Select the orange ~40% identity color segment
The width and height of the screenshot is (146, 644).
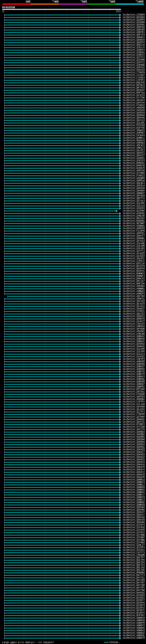click(45, 4)
